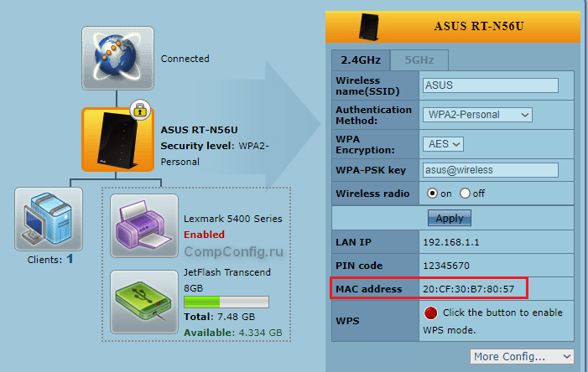Image resolution: width=588 pixels, height=372 pixels.
Task: Select the ASUS RT-N56U router icon
Action: click(x=117, y=139)
